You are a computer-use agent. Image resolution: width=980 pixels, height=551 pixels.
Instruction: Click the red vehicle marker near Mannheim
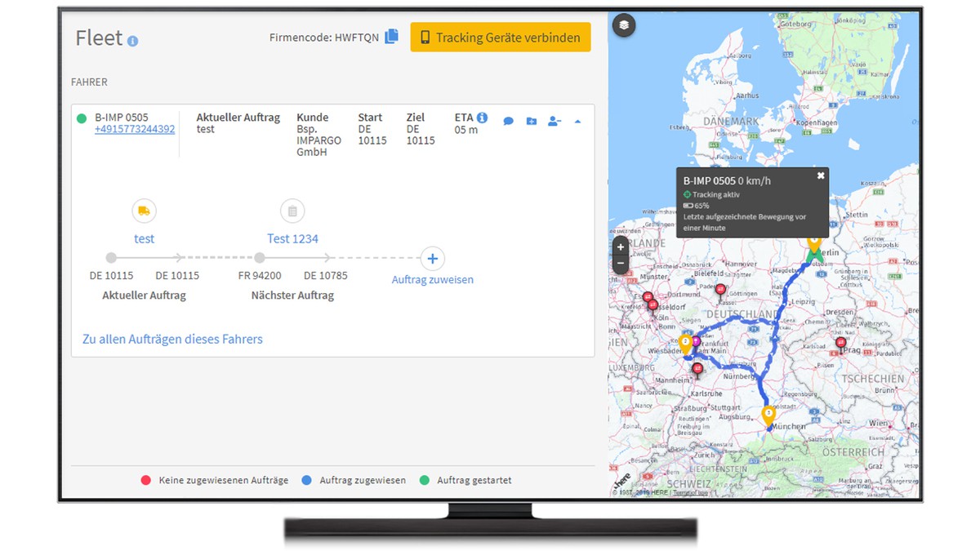(x=697, y=370)
